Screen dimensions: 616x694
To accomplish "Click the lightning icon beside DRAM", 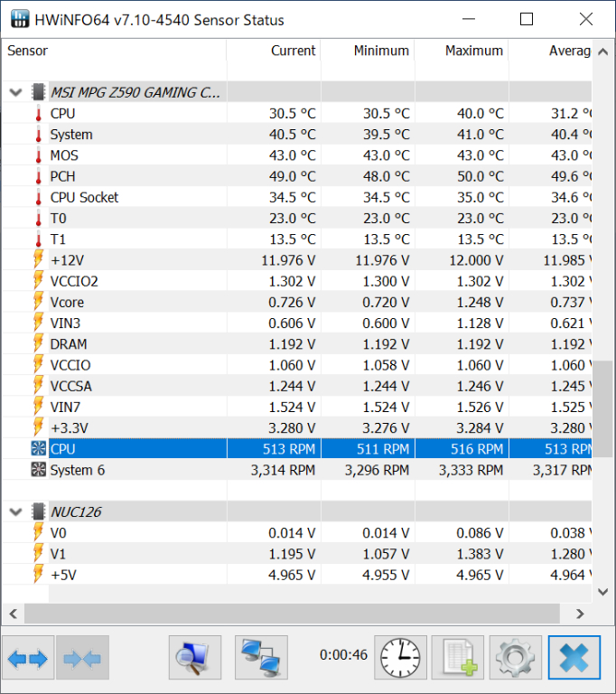I will [39, 344].
